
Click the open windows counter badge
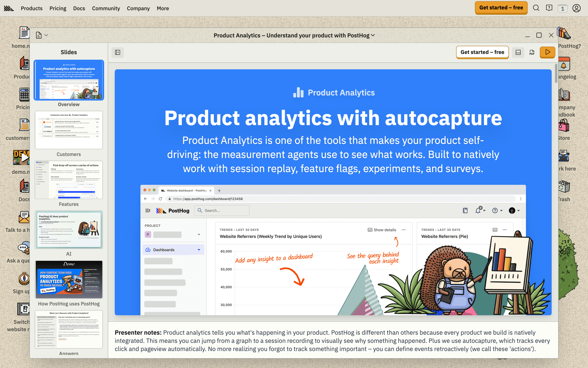coord(562,9)
